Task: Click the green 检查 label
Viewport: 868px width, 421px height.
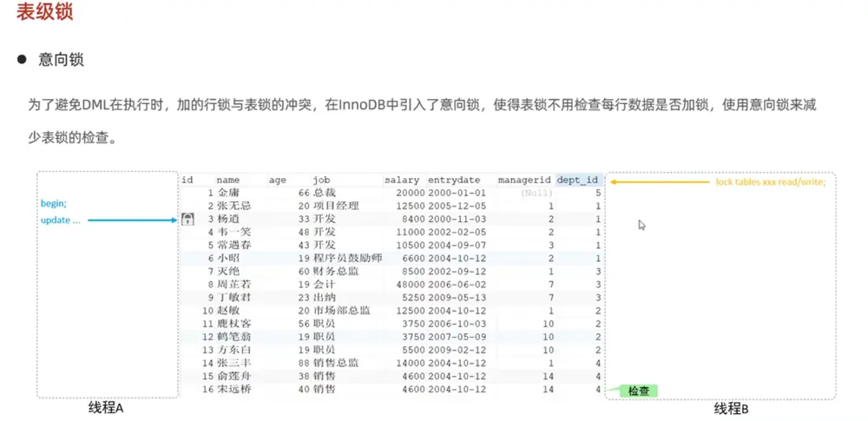Action: coord(638,391)
